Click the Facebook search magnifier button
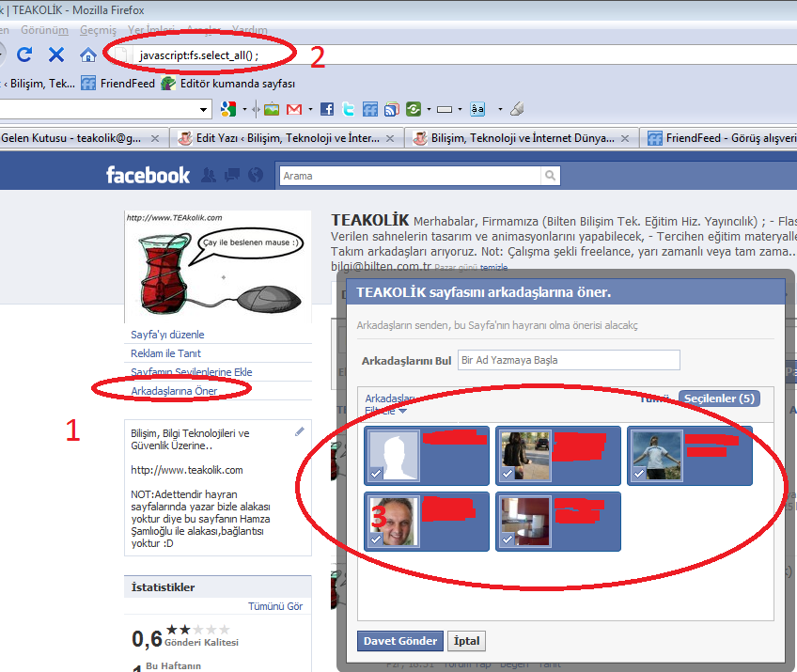The image size is (797, 672). 550,176
